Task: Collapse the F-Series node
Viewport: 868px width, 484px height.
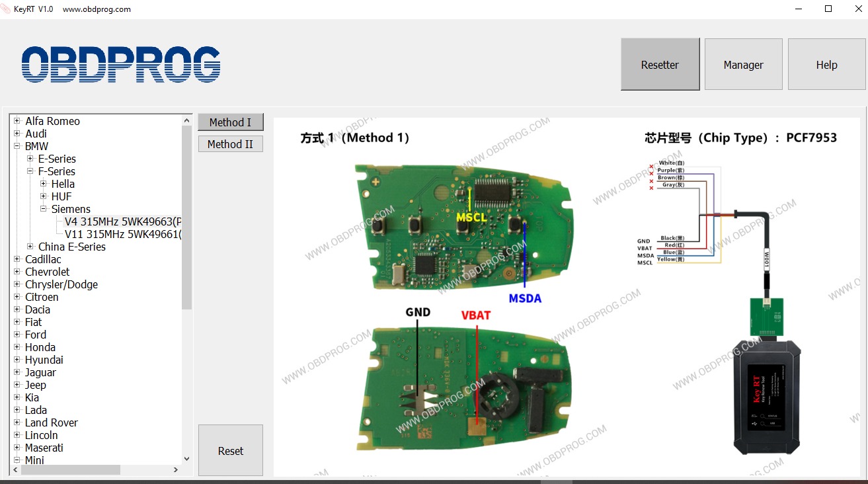Action: click(30, 171)
